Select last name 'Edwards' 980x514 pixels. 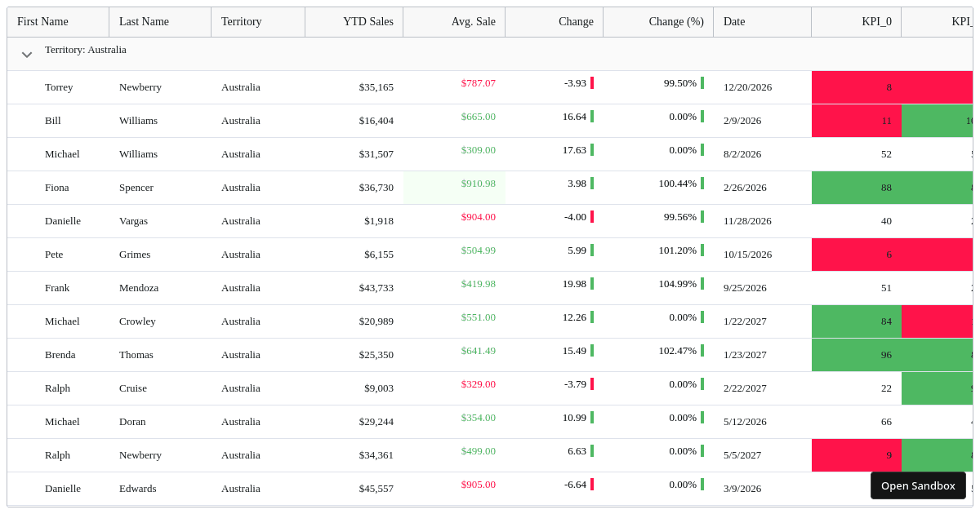[x=138, y=489]
